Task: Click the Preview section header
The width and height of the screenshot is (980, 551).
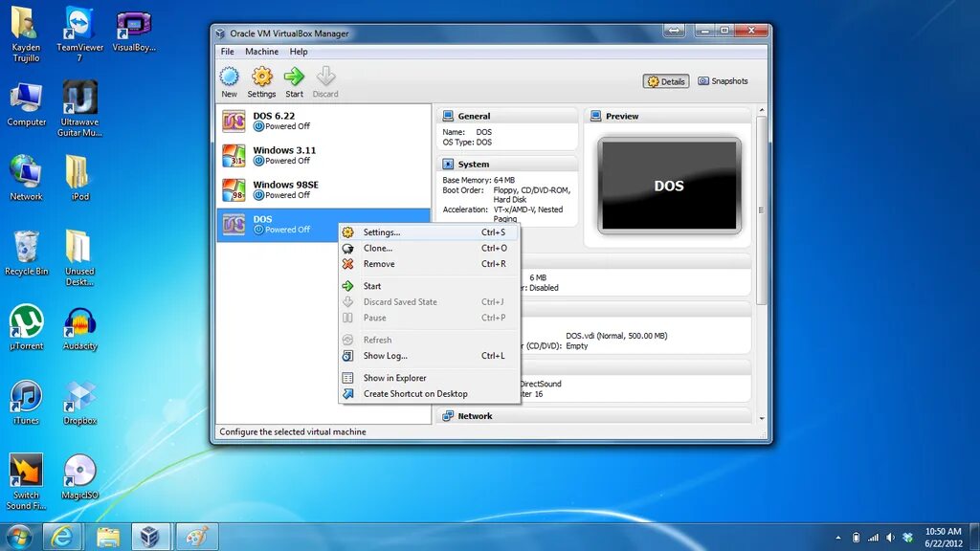Action: coord(667,116)
